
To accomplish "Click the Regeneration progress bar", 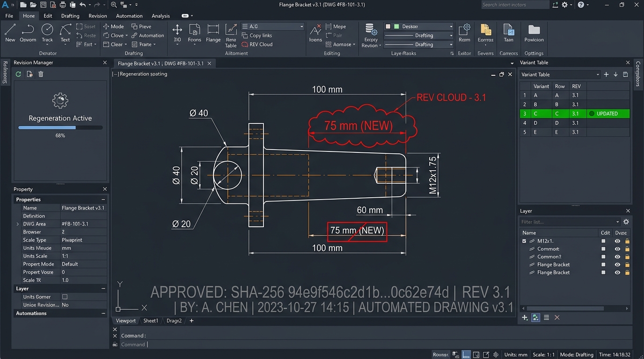I will (x=60, y=127).
